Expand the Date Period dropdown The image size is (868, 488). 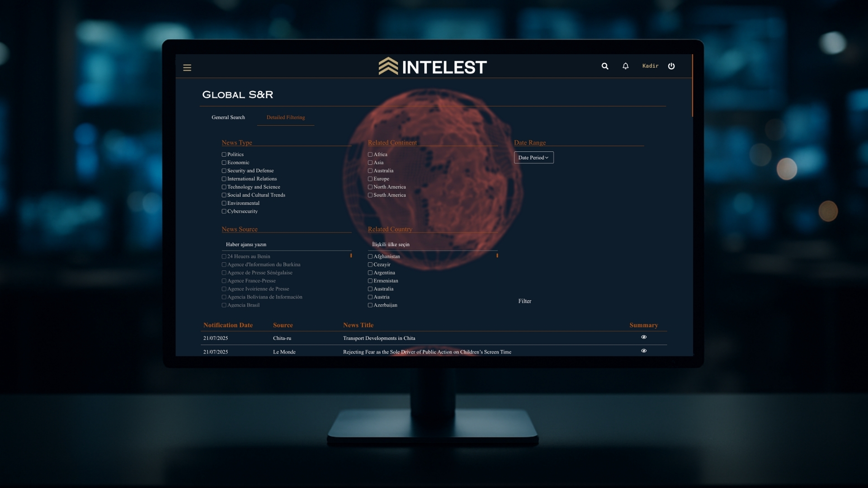coord(533,158)
